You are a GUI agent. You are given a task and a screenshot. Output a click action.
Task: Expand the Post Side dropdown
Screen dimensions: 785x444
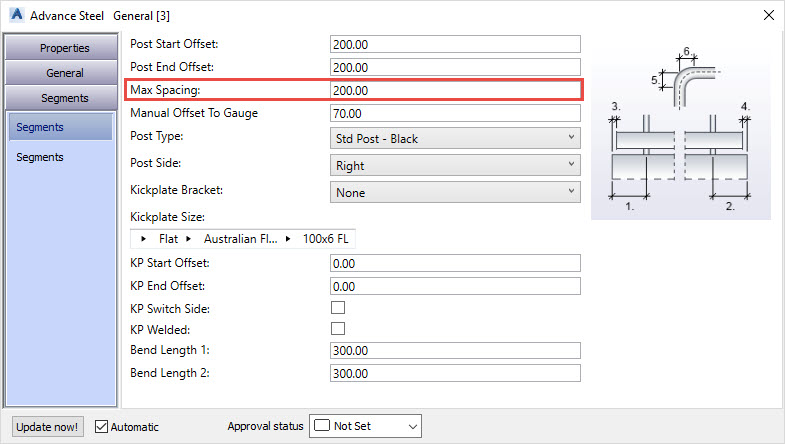pos(455,165)
